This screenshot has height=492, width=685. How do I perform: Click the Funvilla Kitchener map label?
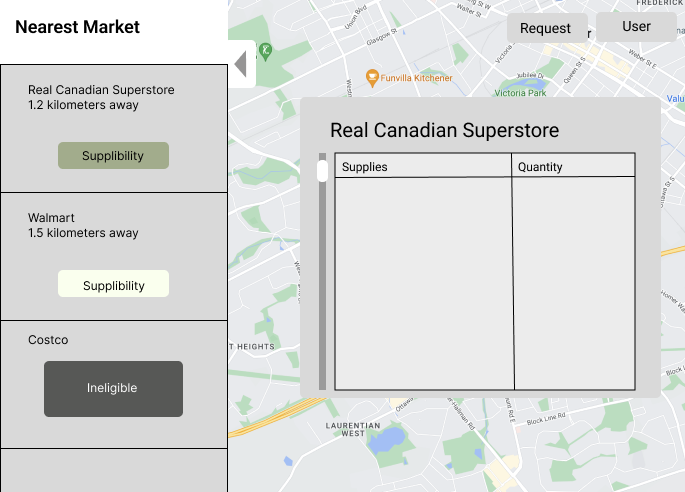pos(416,78)
